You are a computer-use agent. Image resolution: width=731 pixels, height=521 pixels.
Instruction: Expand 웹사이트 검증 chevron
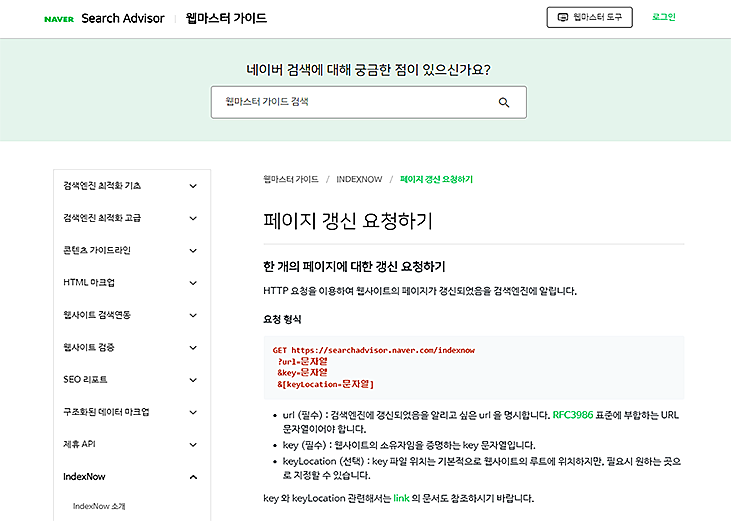click(x=193, y=348)
